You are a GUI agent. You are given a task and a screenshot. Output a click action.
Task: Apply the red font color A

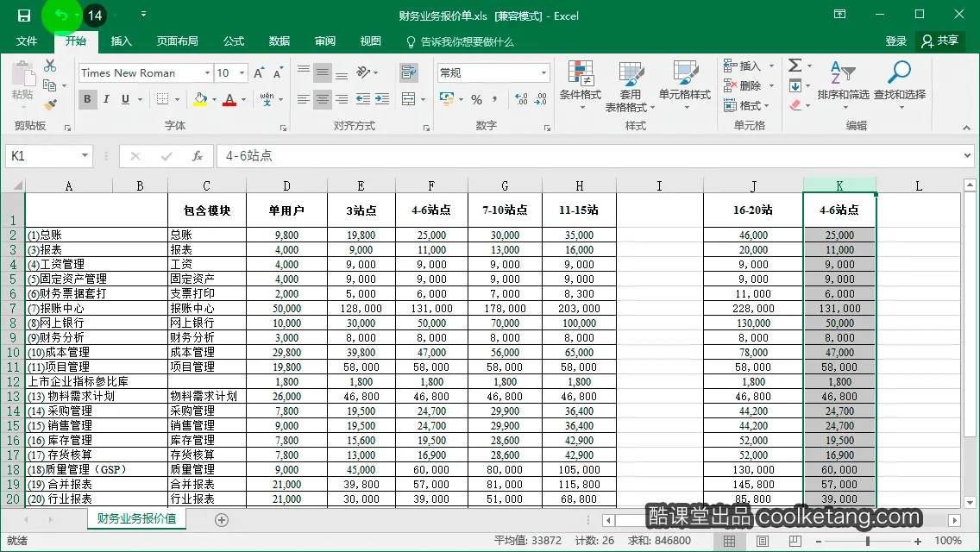pyautogui.click(x=229, y=99)
